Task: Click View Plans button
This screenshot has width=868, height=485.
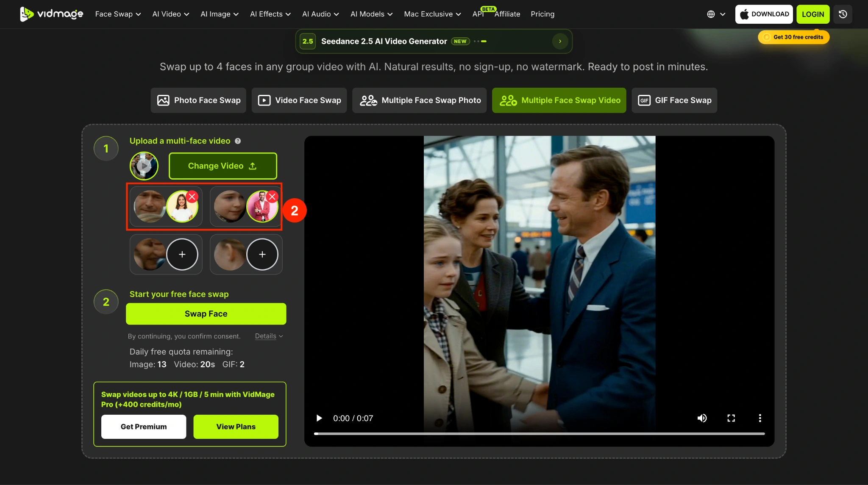Action: pos(236,427)
